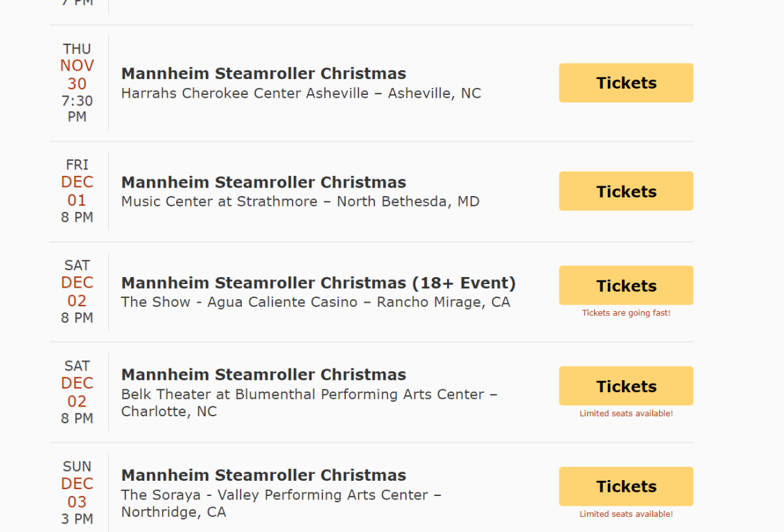The height and width of the screenshot is (532, 784).
Task: Get Tickets for Rancho Mirage 18+ event
Action: point(626,285)
